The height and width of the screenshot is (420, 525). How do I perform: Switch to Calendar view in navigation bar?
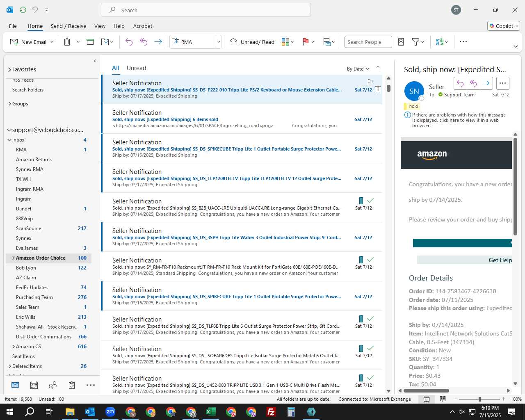point(34,385)
